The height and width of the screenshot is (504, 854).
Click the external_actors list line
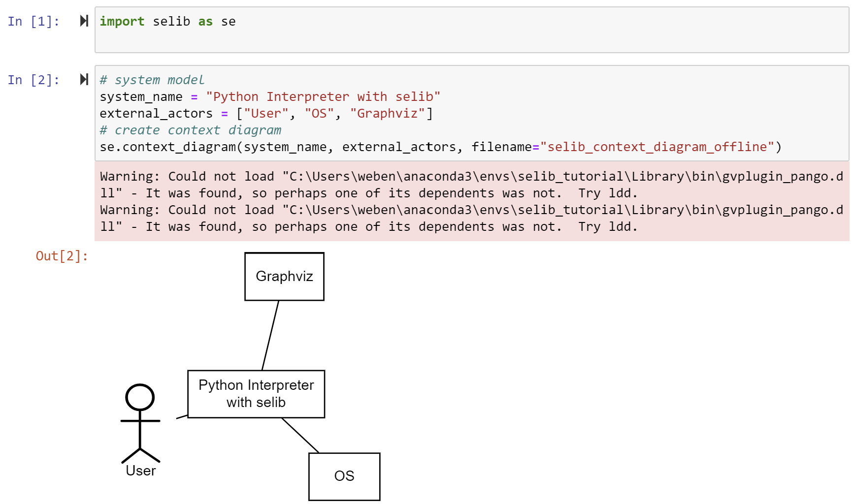[266, 114]
